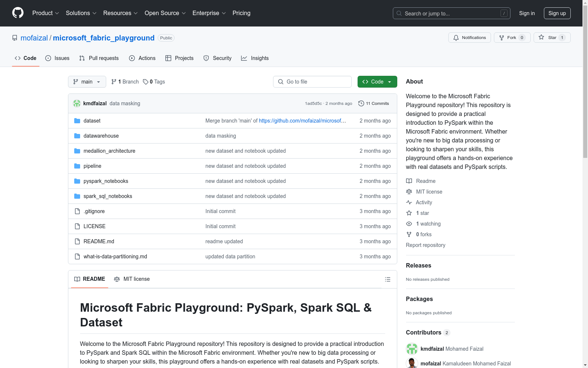Open the Releases heading link

419,265
